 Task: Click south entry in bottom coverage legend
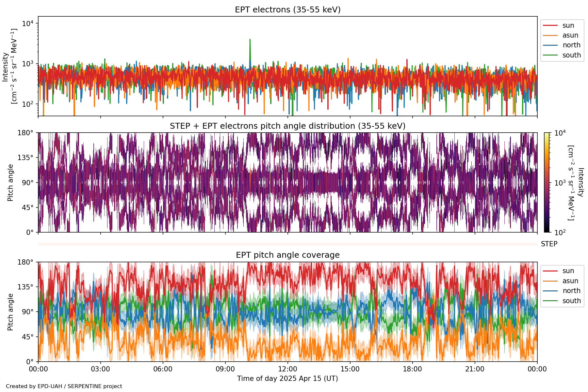[x=571, y=301]
